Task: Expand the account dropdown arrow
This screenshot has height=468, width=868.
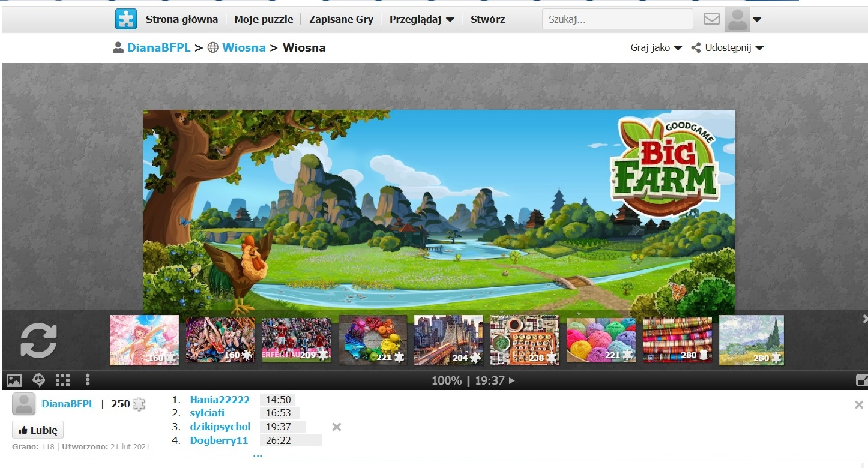Action: point(757,20)
